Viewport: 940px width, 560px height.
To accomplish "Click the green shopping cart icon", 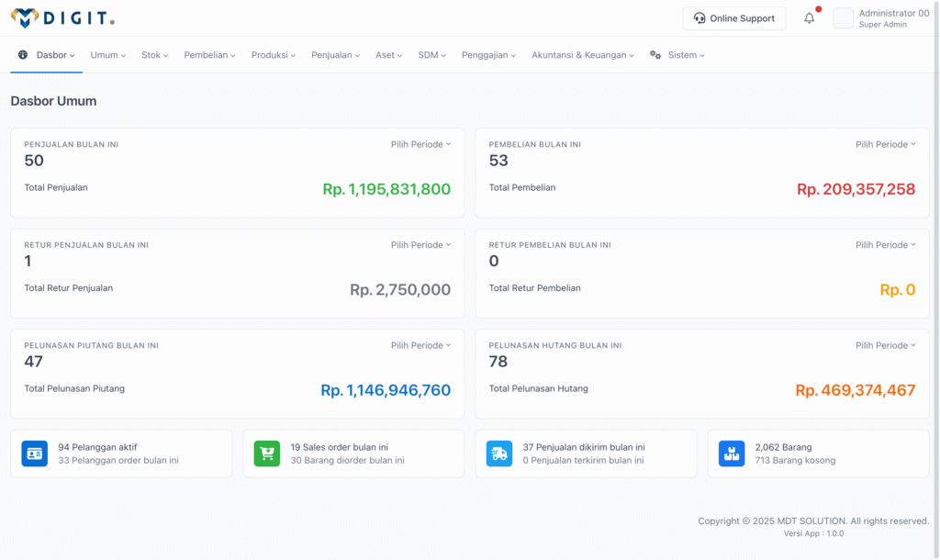I will (x=267, y=454).
